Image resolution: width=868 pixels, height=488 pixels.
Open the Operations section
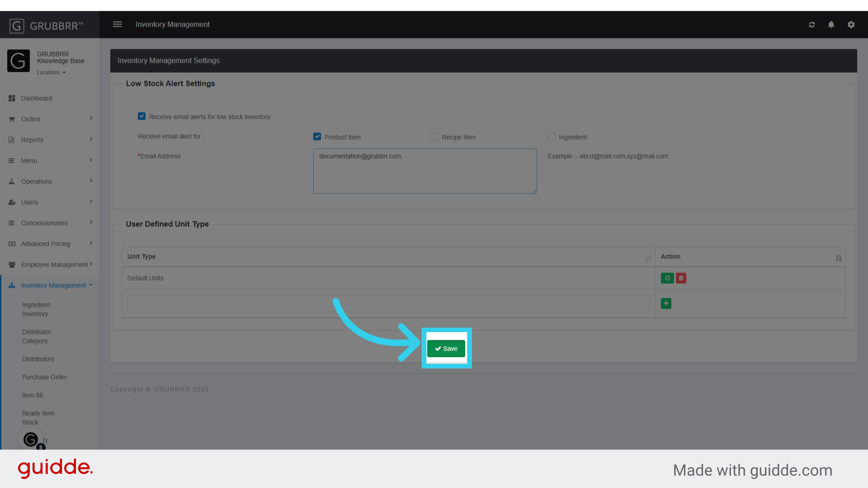[37, 182]
